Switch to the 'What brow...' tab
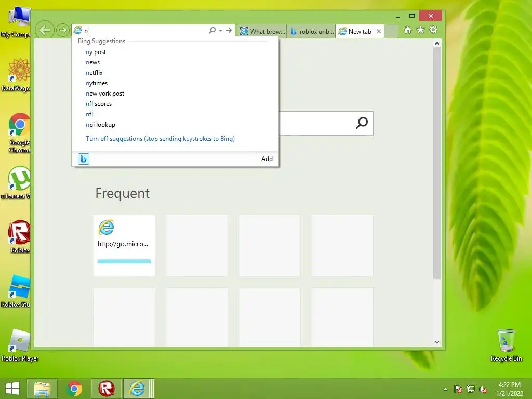The width and height of the screenshot is (532, 399). 262,31
